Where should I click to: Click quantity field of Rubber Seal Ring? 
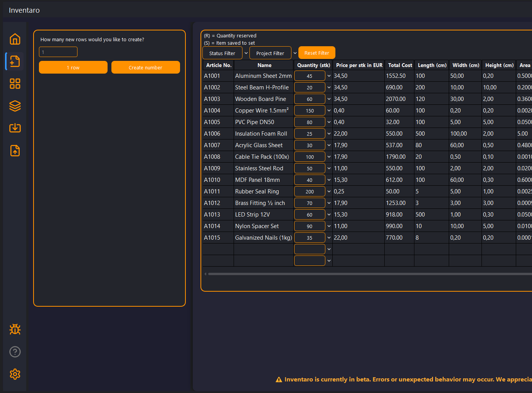(x=310, y=191)
